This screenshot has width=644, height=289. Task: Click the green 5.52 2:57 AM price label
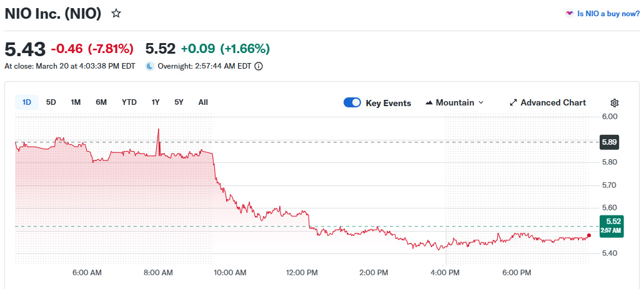point(612,226)
